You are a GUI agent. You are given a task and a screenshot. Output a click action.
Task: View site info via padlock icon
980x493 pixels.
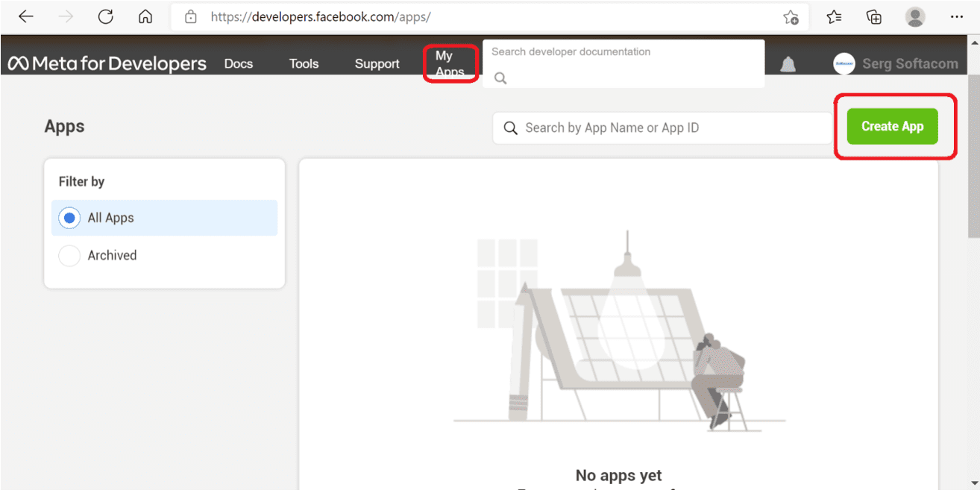click(x=191, y=16)
